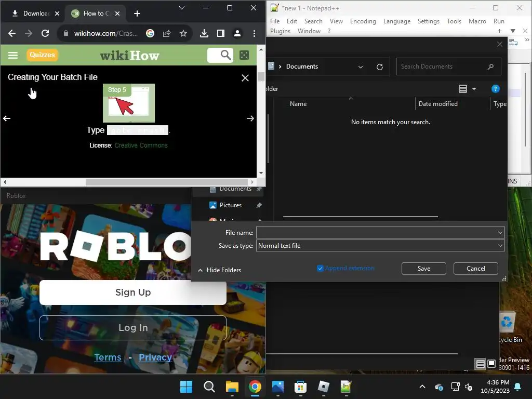Open Notepad++ Edit menu
Screen dimensions: 532x399
point(292,21)
